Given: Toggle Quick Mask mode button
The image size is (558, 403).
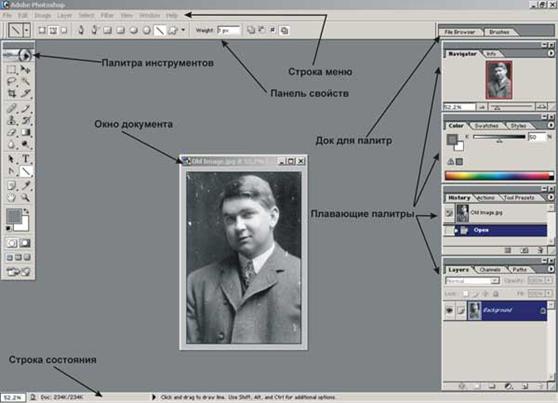Looking at the screenshot, I should tap(25, 243).
